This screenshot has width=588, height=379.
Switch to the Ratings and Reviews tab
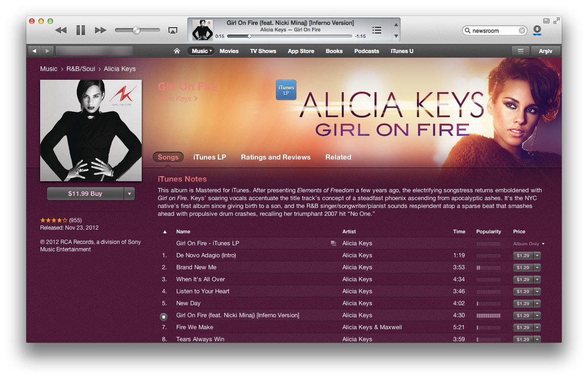[x=276, y=157]
